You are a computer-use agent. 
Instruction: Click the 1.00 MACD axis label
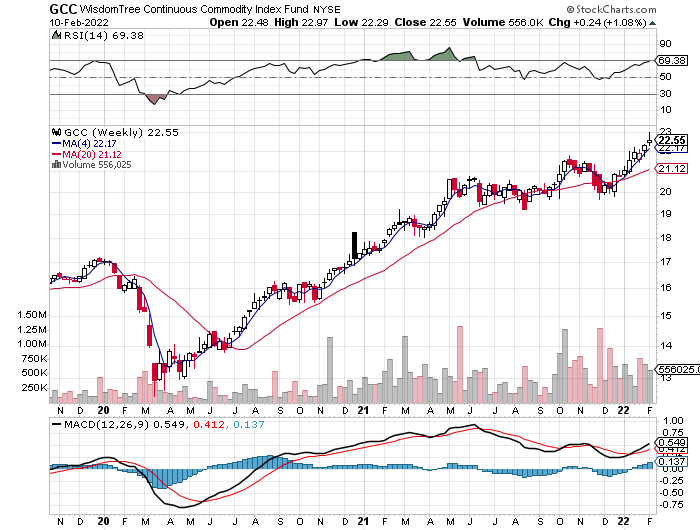(x=673, y=421)
